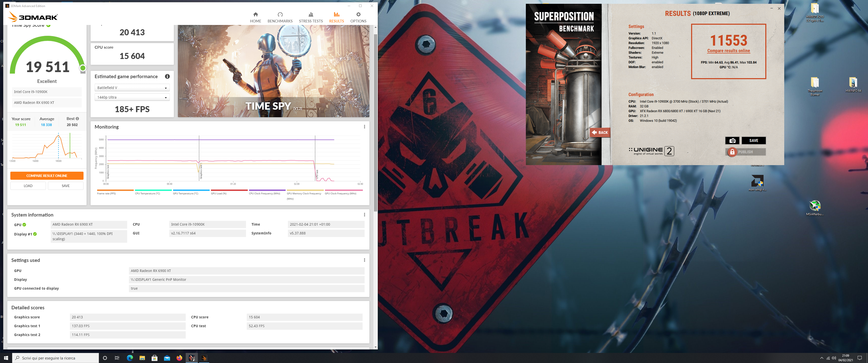Open the Windows Start menu
The image size is (868, 363).
click(6, 358)
